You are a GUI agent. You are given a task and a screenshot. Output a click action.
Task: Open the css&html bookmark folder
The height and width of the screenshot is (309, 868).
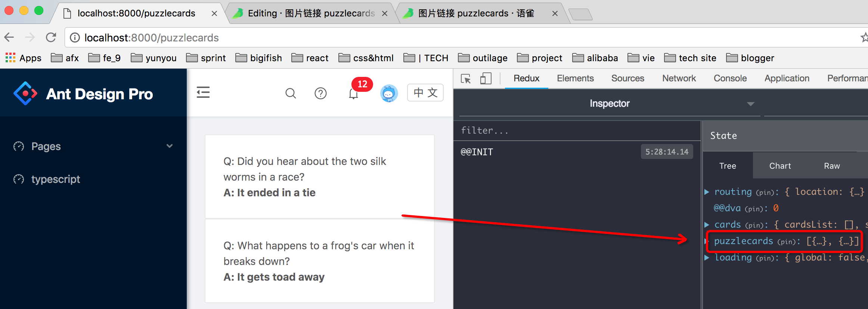(366, 58)
